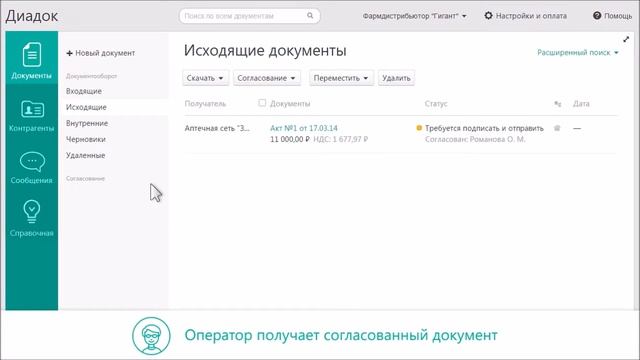The image size is (640, 360).
Task: Click recipient Аптечная сеть row cell
Action: 217,128
